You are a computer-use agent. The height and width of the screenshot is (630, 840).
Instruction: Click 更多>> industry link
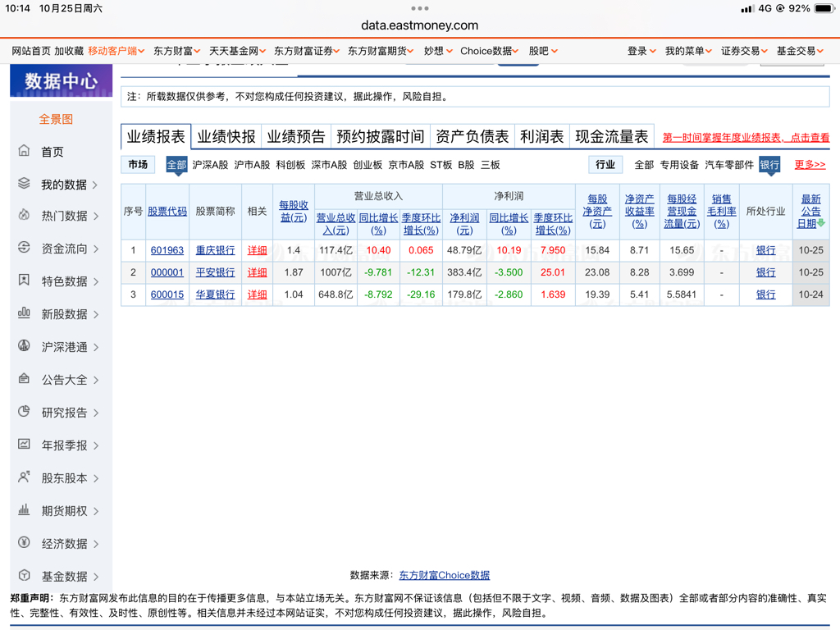(810, 164)
